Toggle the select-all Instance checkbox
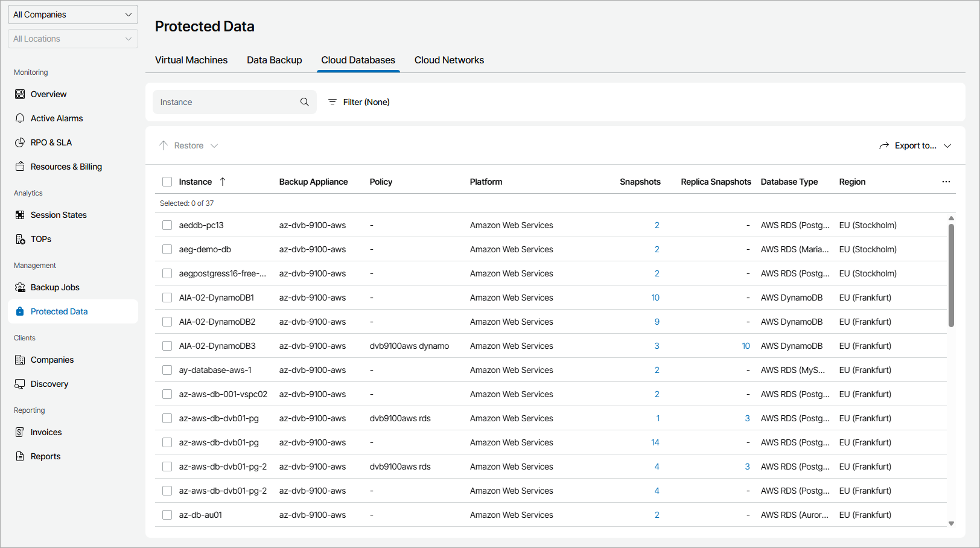 [x=167, y=182]
